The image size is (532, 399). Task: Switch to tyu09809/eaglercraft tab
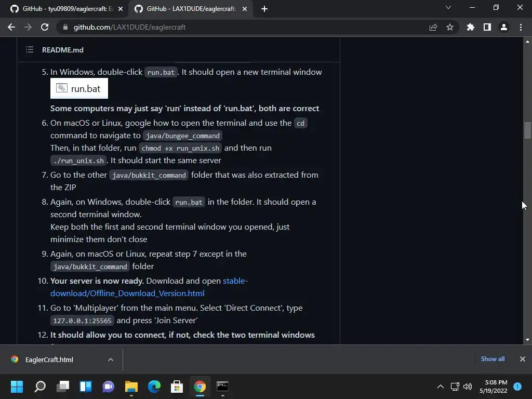(64, 9)
